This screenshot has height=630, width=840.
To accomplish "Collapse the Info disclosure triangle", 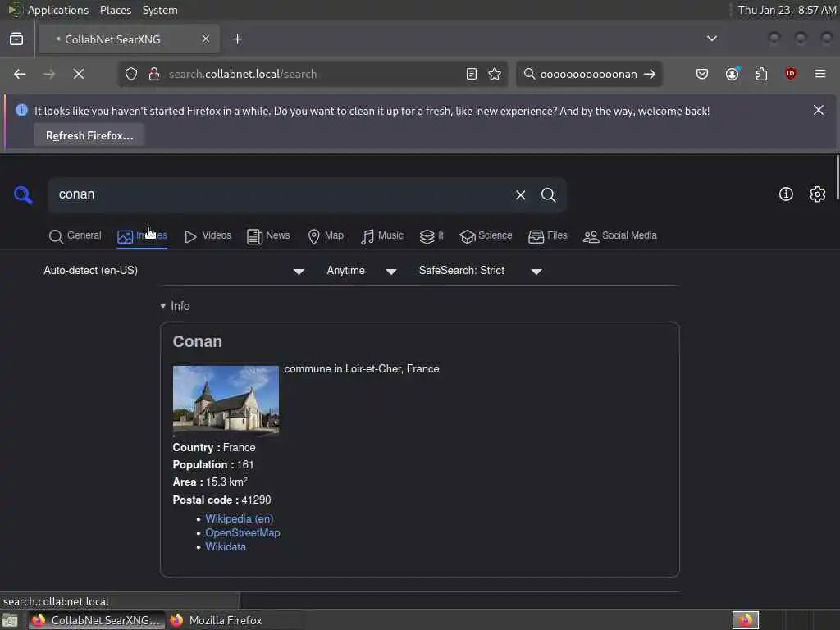I will tap(163, 306).
